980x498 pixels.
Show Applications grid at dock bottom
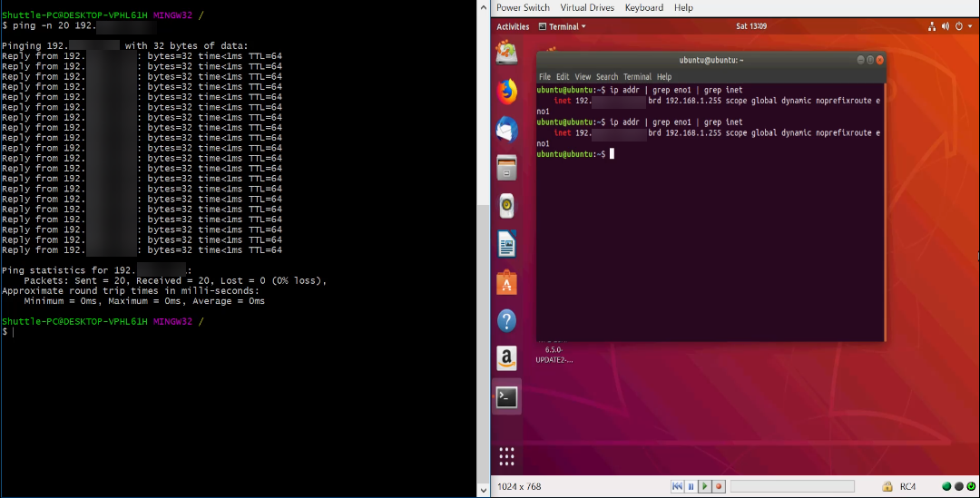point(507,456)
